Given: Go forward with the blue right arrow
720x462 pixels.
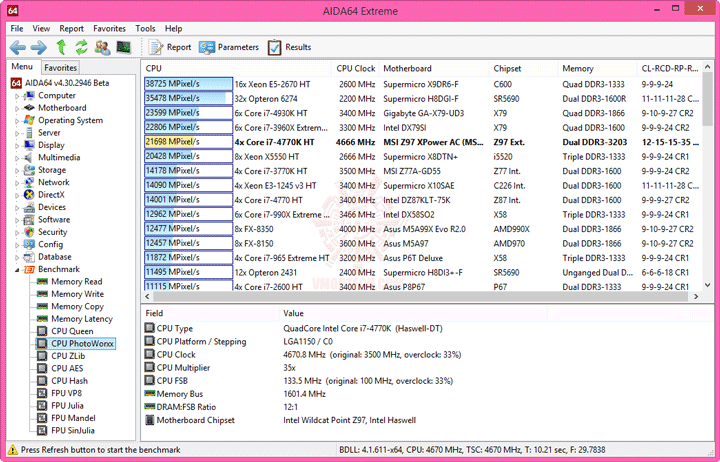Looking at the screenshot, I should pos(39,47).
